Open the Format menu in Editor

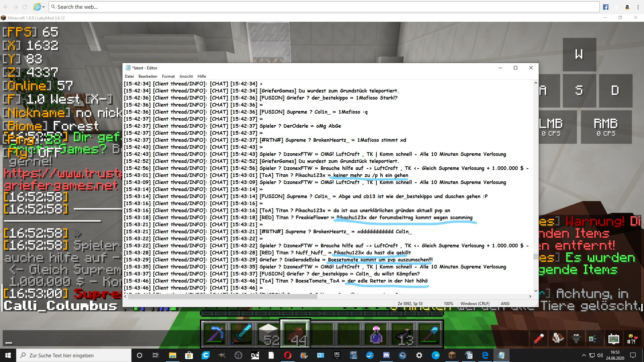coord(168,76)
